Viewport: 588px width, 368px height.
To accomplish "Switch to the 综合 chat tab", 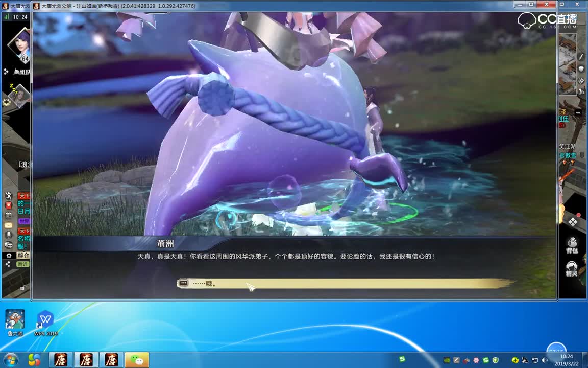I will 23,256.
